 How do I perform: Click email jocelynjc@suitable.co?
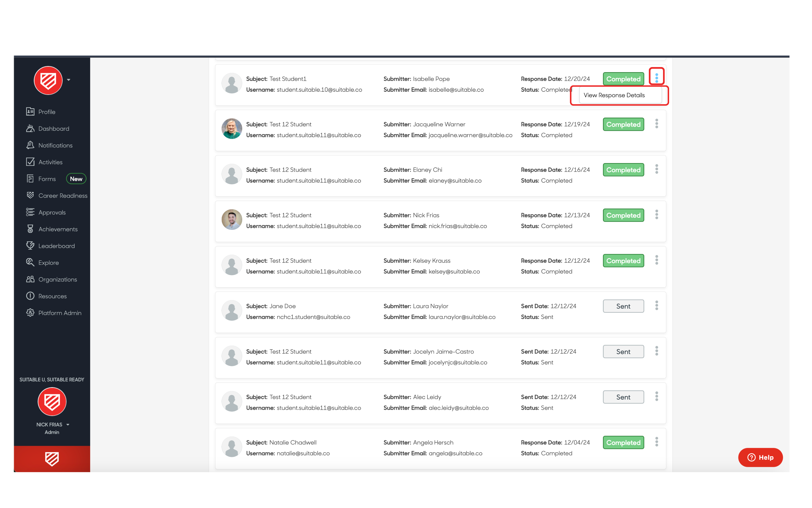458,362
